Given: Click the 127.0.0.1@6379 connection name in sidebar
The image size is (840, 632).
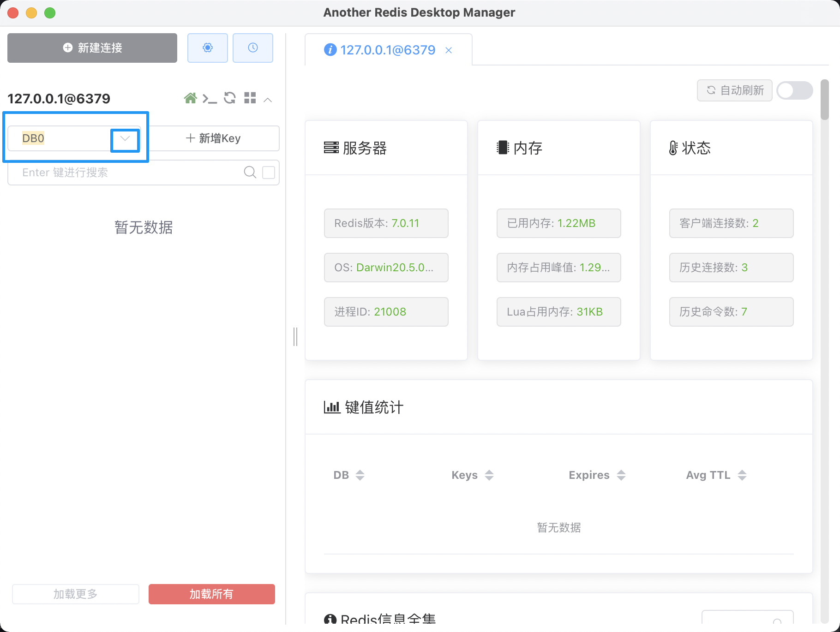Looking at the screenshot, I should (x=59, y=99).
